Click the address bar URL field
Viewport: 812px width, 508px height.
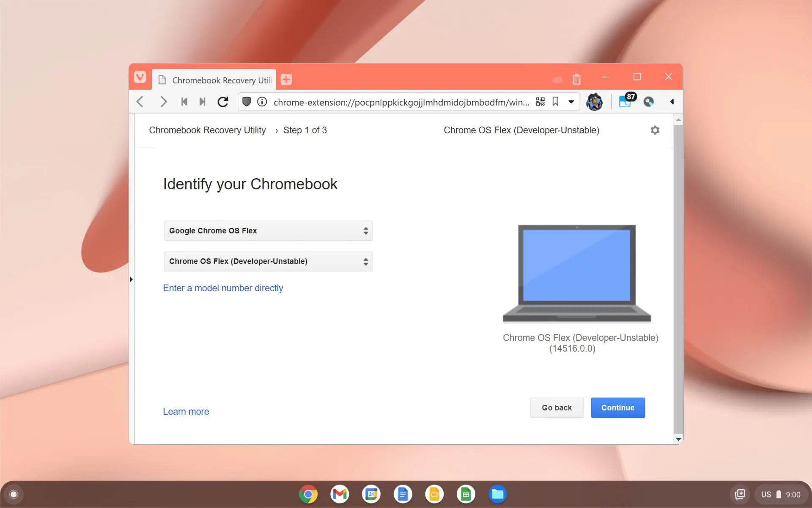point(401,102)
